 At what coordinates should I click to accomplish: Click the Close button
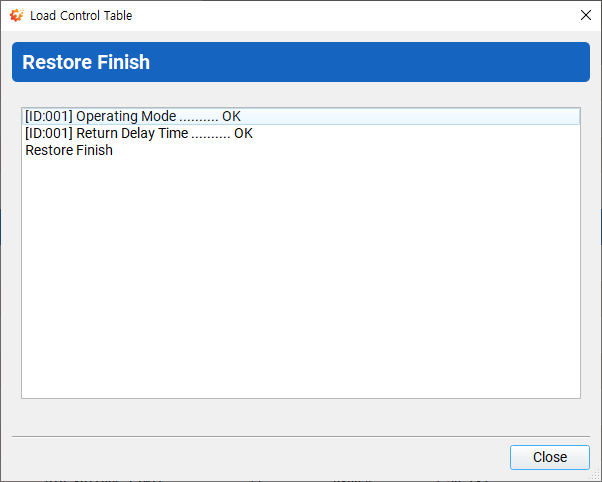point(549,457)
